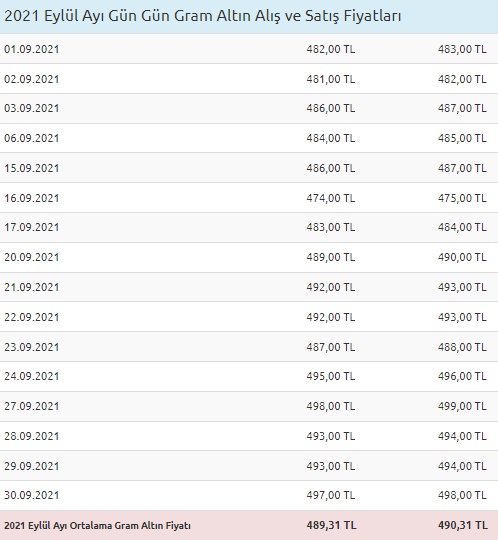Screen dimensions: 498x540
Task: Click the 474,00 TL buying price on 16.09.2021
Action: tap(331, 198)
